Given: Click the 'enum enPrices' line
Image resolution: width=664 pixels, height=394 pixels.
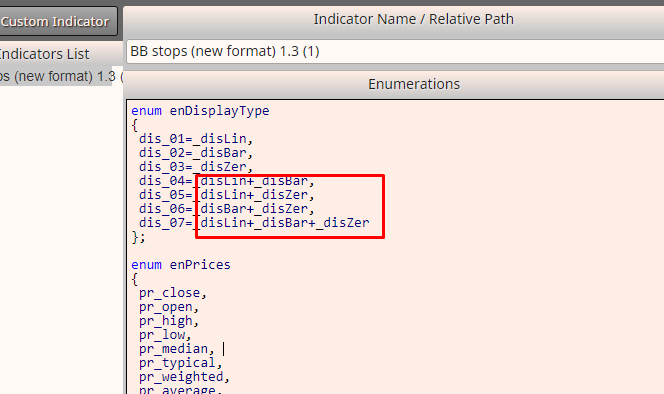Looking at the screenshot, I should [181, 265].
